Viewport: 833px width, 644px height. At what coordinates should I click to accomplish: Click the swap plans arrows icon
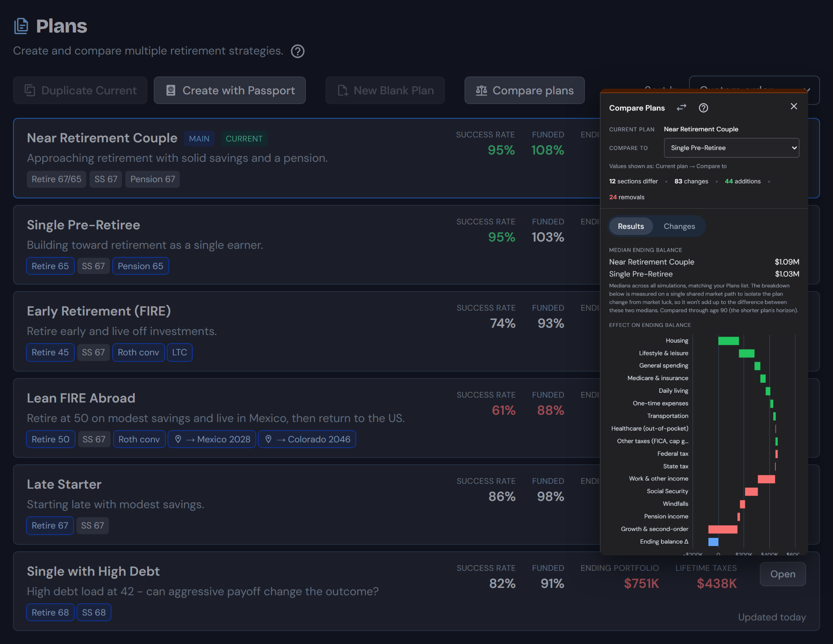coord(681,107)
